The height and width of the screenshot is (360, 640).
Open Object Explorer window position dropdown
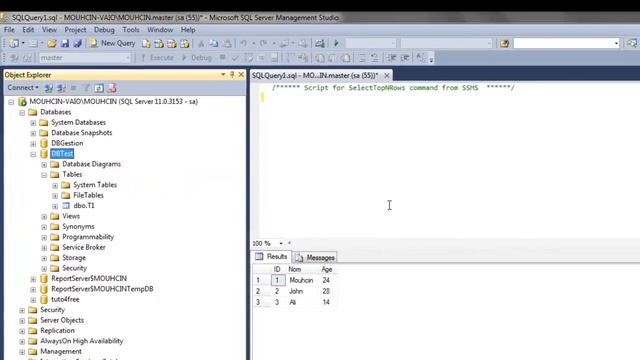pos(223,75)
